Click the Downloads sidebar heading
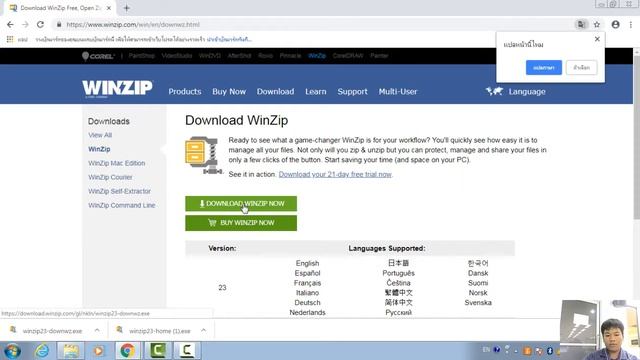Screen dimensions: 640x360 [x=109, y=121]
